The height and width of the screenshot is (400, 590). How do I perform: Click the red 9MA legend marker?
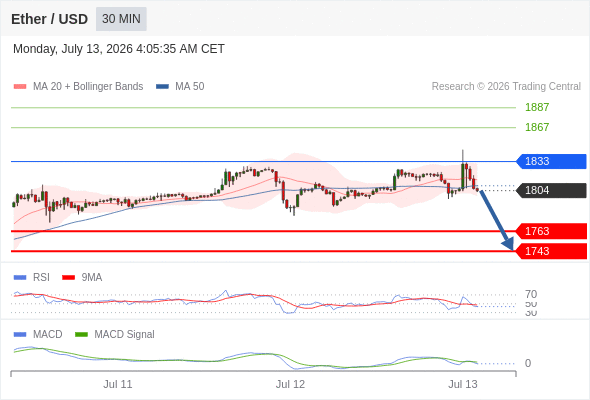(68, 278)
